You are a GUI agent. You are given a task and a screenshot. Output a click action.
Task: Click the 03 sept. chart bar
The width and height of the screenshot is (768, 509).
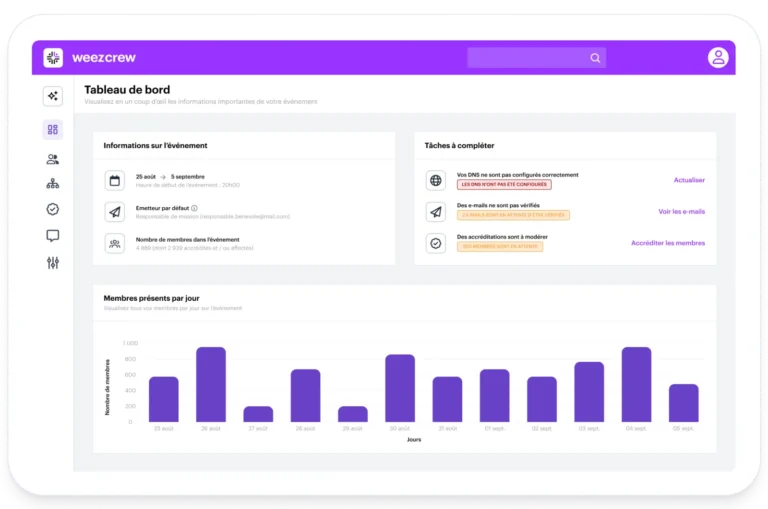(589, 392)
